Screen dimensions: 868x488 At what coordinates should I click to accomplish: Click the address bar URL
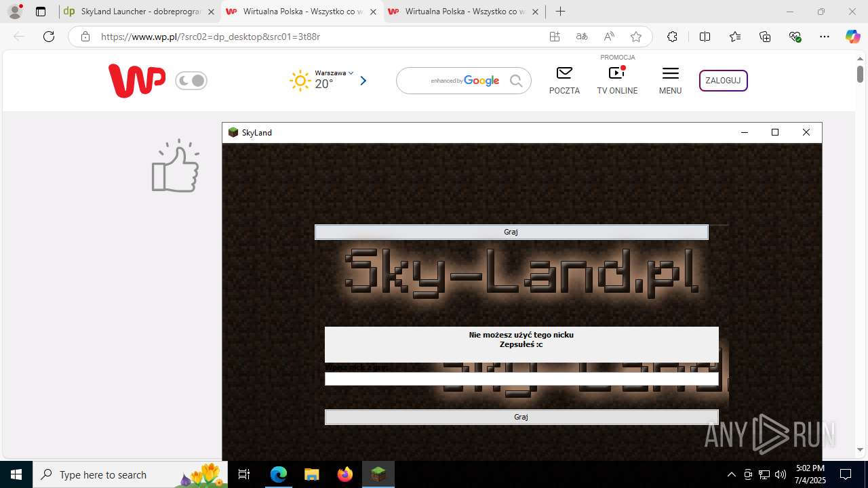coord(210,37)
